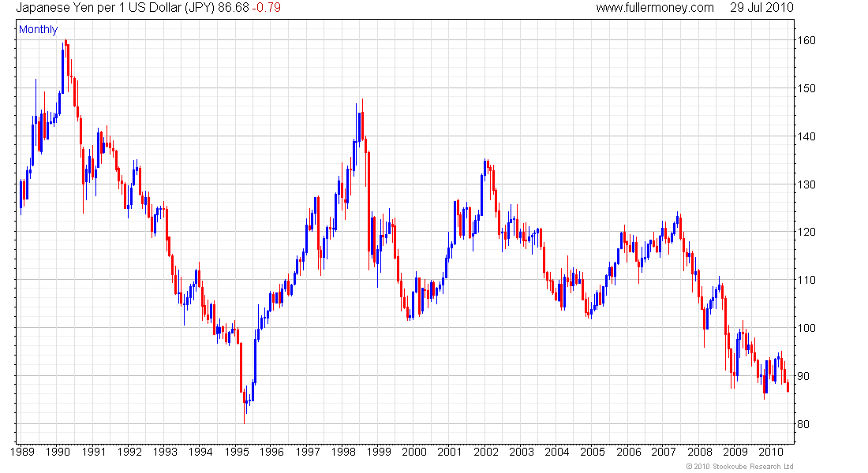This screenshot has height=473, width=868.
Task: Click the 130 y-axis label
Action: 806,184
